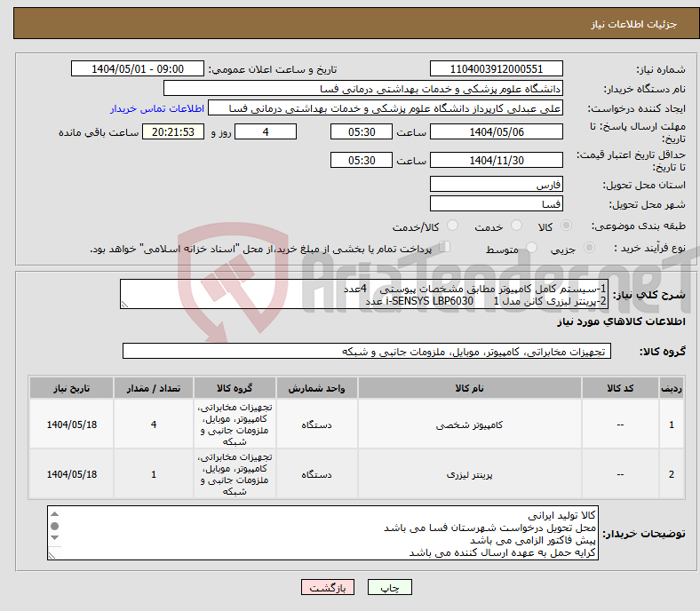This screenshot has width=700, height=611.
Task: Click the تعداد / مقدار column header
Action: 154,388
